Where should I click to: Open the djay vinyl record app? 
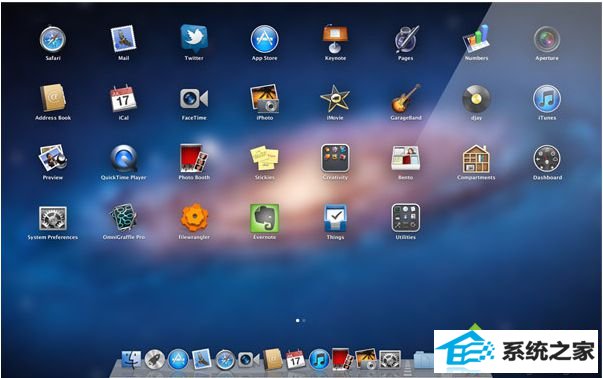click(476, 98)
